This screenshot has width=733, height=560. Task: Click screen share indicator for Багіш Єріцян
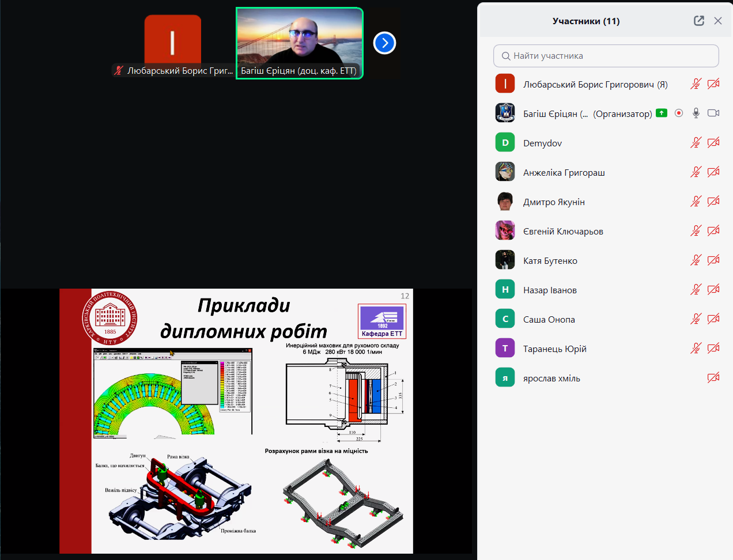[x=662, y=113]
